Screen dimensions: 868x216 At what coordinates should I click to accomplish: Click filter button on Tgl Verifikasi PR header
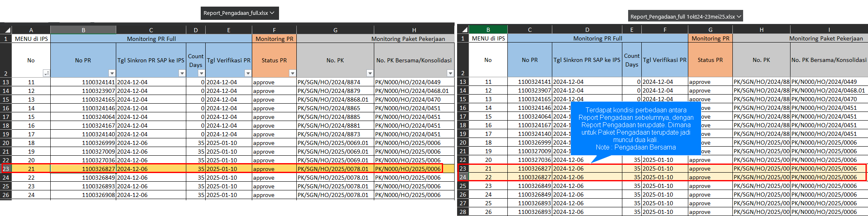click(x=248, y=73)
